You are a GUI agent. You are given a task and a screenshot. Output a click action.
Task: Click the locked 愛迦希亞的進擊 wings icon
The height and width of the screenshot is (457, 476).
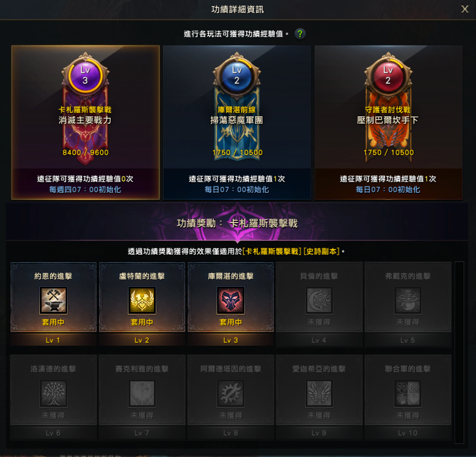319,393
